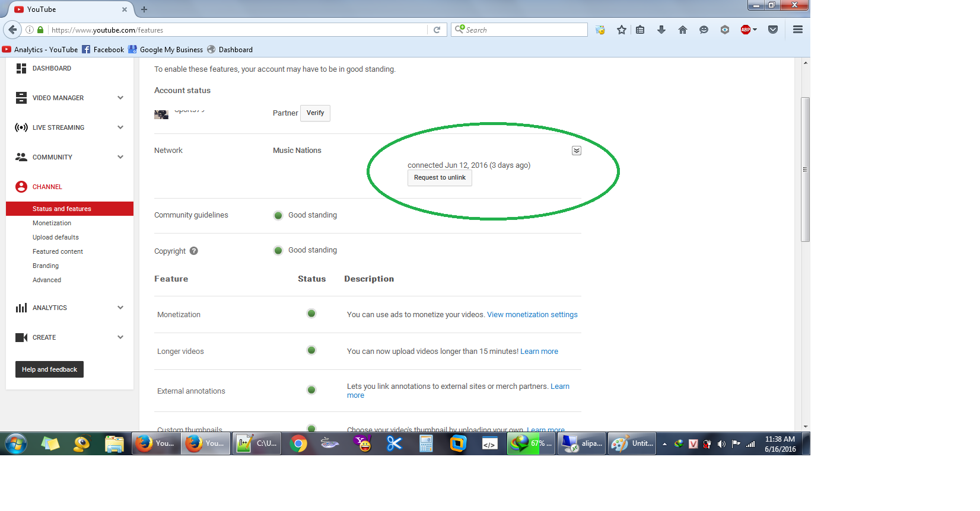Image resolution: width=980 pixels, height=511 pixels.
Task: Collapse the Network details double-chevron
Action: coord(577,151)
